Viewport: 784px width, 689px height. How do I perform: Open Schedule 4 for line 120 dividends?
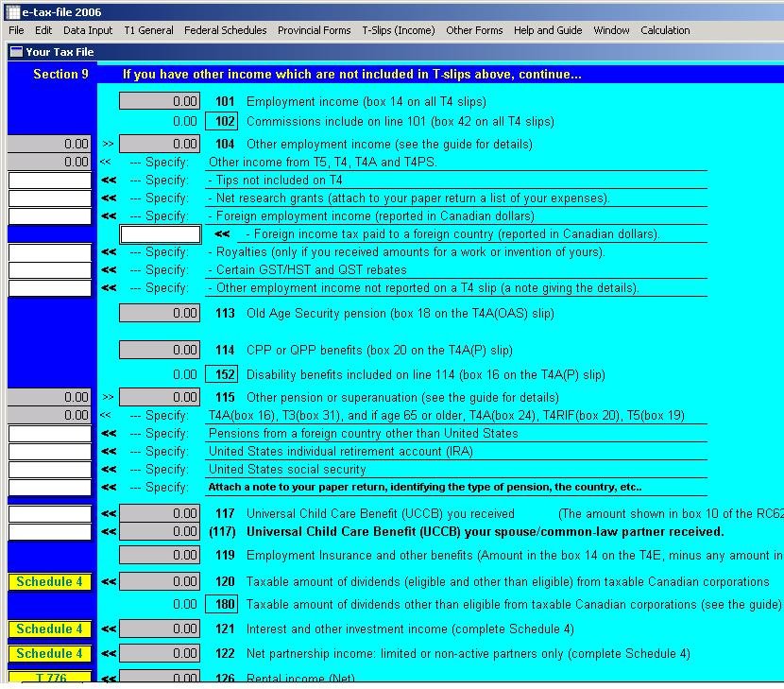tap(49, 582)
